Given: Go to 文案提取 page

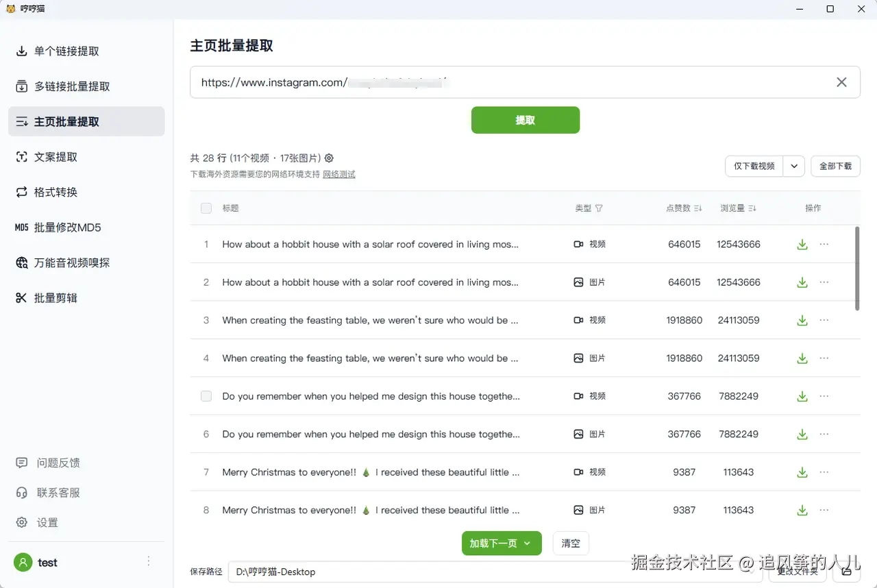Looking at the screenshot, I should click(86, 157).
